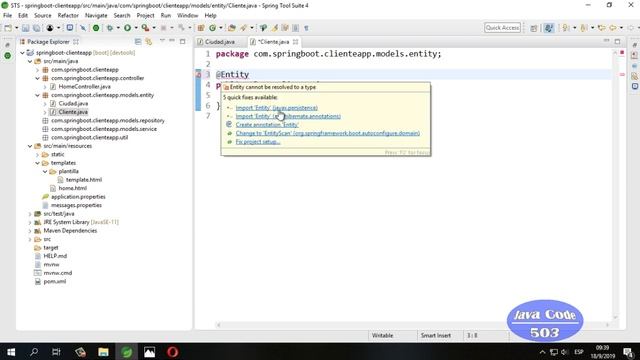This screenshot has width=640, height=360.
Task: Click Import 'Entity' (javax.persistence) quick fix
Action: (276, 108)
